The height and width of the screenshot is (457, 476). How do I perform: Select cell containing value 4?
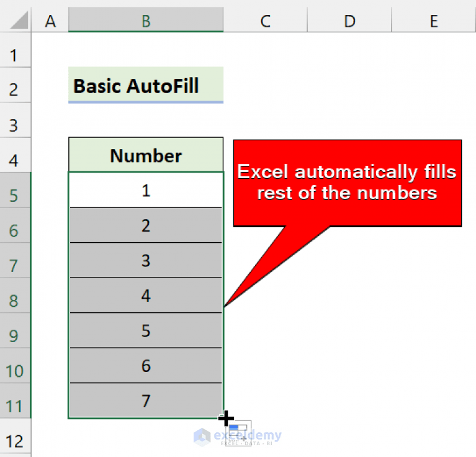(146, 296)
